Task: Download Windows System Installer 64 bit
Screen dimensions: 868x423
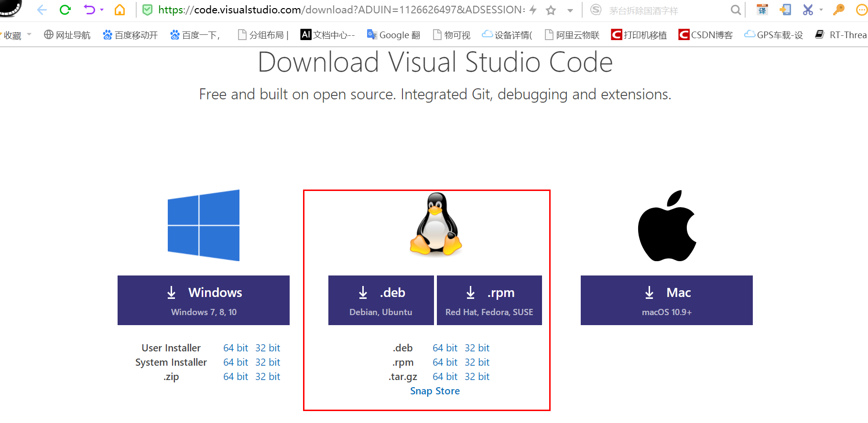Action: [x=236, y=362]
